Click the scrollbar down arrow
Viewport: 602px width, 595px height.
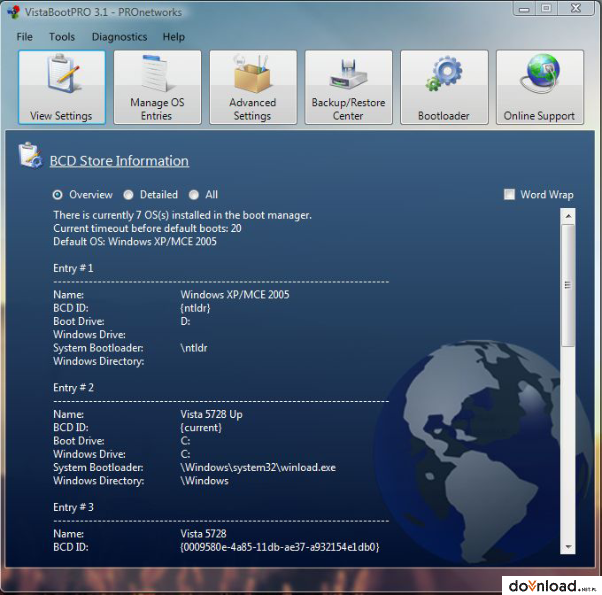568,547
